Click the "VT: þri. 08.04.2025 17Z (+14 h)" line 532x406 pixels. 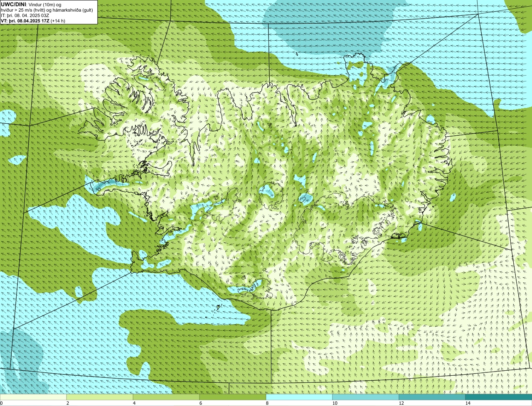[33, 21]
